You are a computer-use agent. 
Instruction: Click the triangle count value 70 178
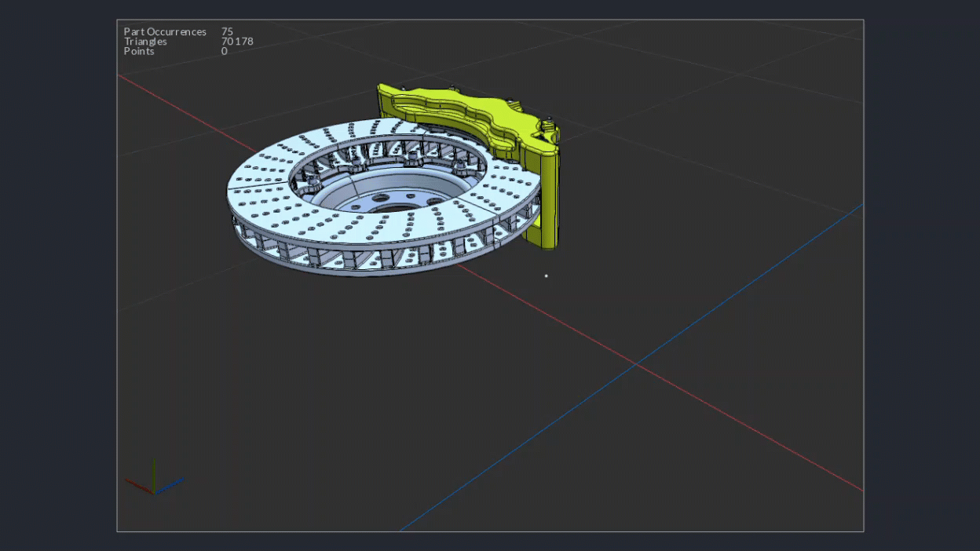tap(237, 42)
